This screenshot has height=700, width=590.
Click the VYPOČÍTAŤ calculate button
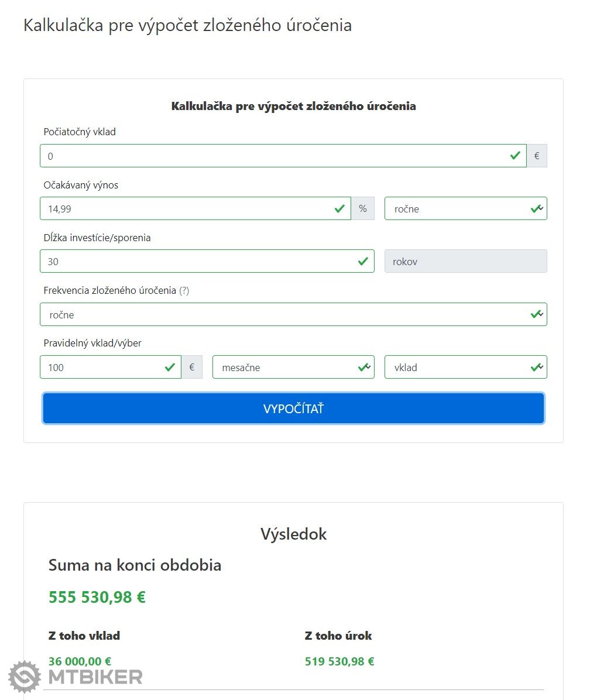[x=293, y=409]
